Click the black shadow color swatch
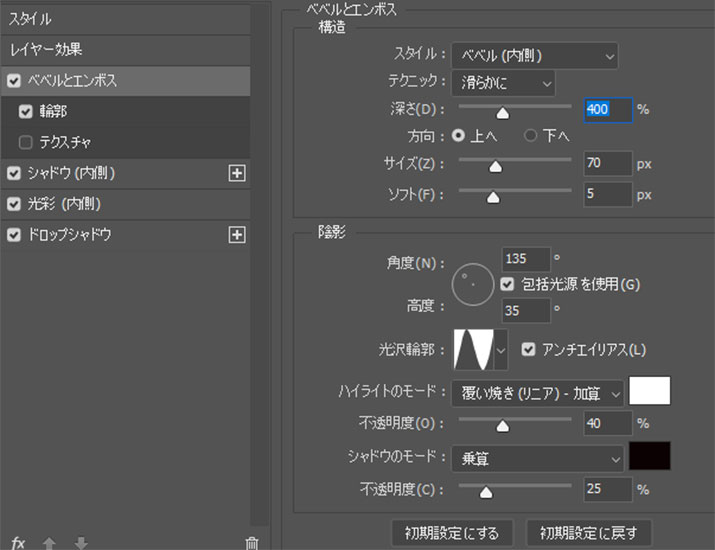The width and height of the screenshot is (715, 550). pos(650,456)
